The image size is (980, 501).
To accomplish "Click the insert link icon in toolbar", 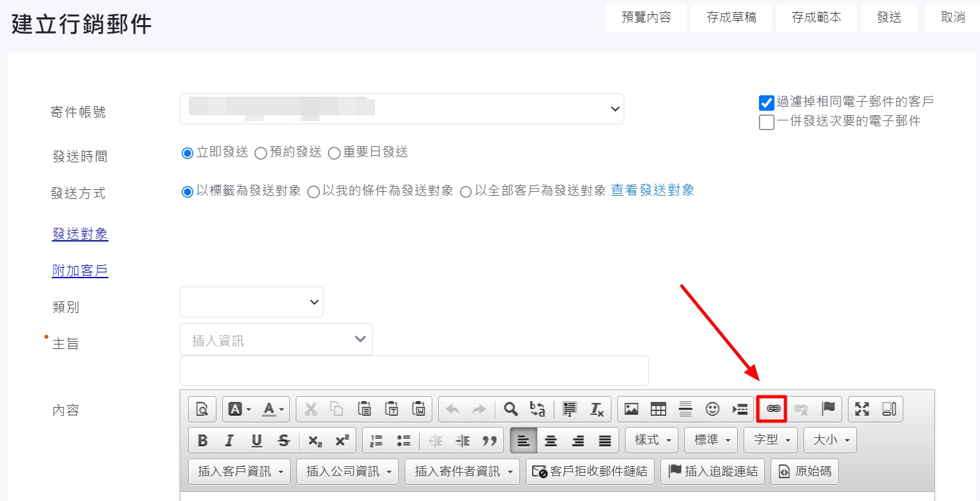I will pos(772,409).
